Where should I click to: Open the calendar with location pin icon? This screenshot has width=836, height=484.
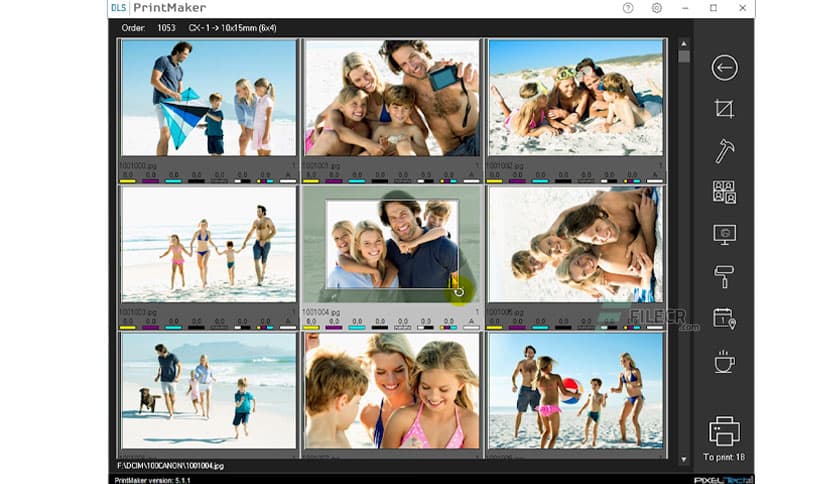(x=724, y=319)
